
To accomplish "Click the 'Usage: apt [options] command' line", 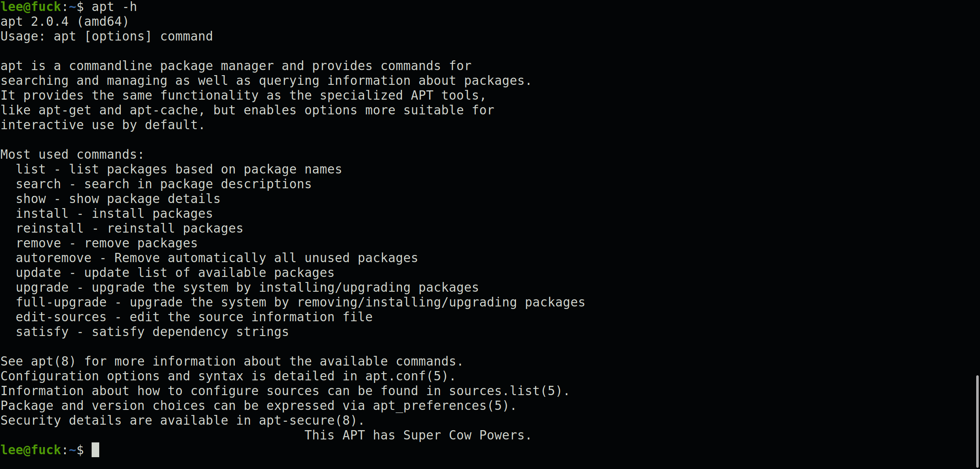I will 106,36.
